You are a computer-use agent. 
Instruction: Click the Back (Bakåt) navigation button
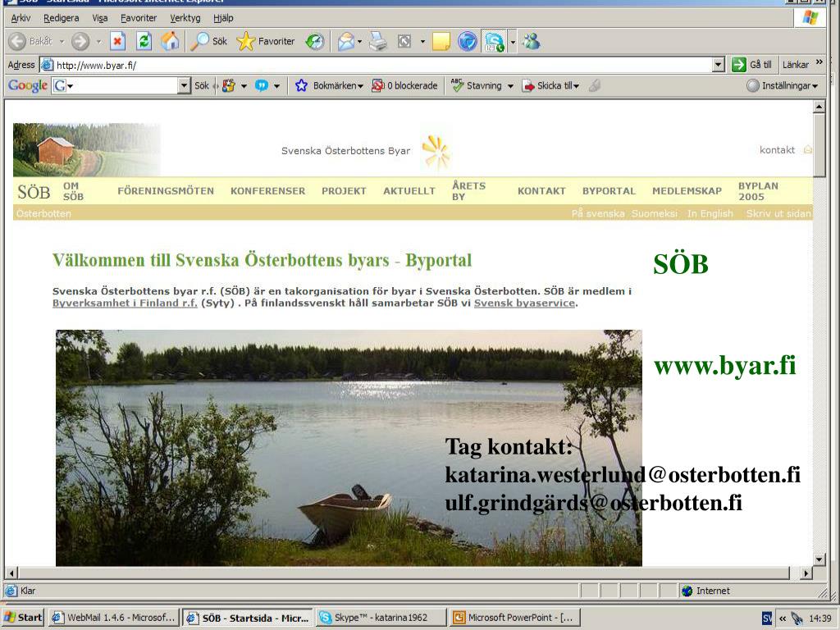31,41
